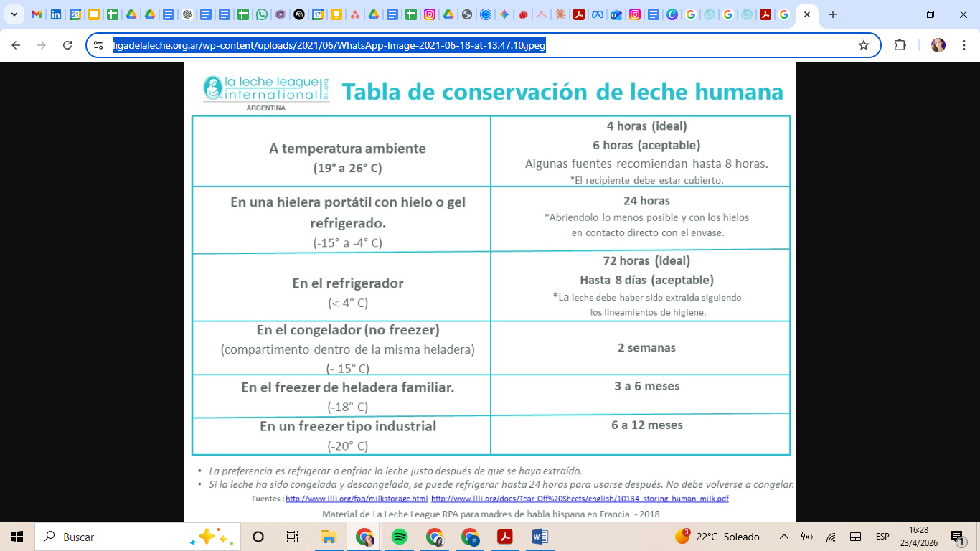Open Microsoft Word from the taskbar
Screen dimensions: 980x551
(x=540, y=537)
